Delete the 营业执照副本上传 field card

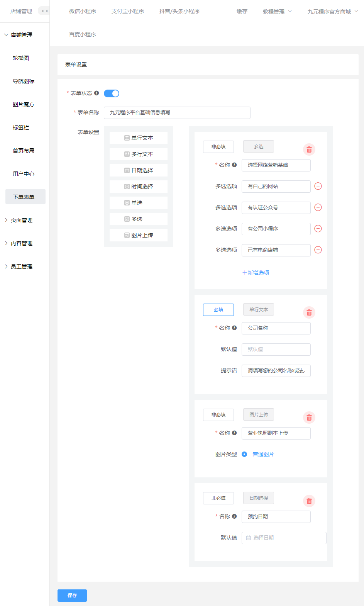point(309,418)
